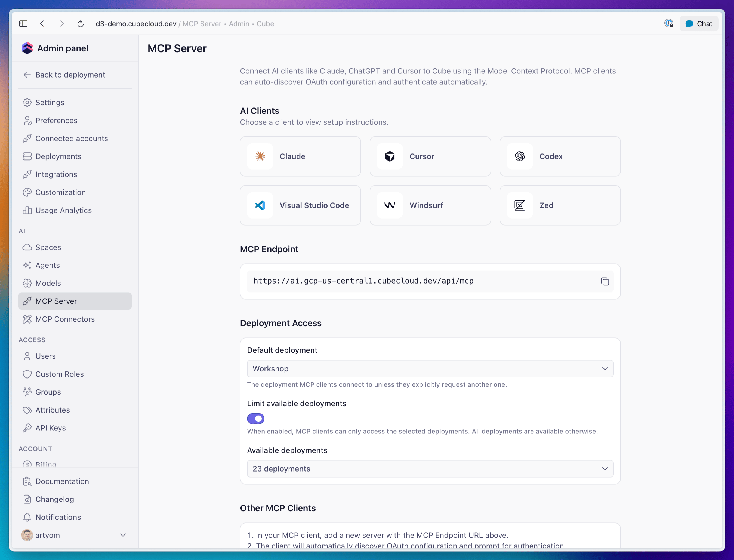
Task: Open the Default deployment Workshop dropdown
Action: (430, 369)
